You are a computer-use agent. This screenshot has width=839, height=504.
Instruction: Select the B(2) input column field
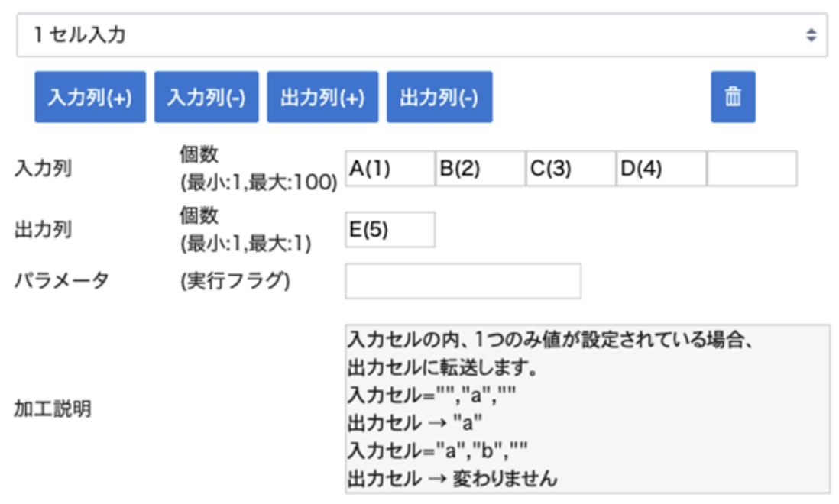(480, 169)
